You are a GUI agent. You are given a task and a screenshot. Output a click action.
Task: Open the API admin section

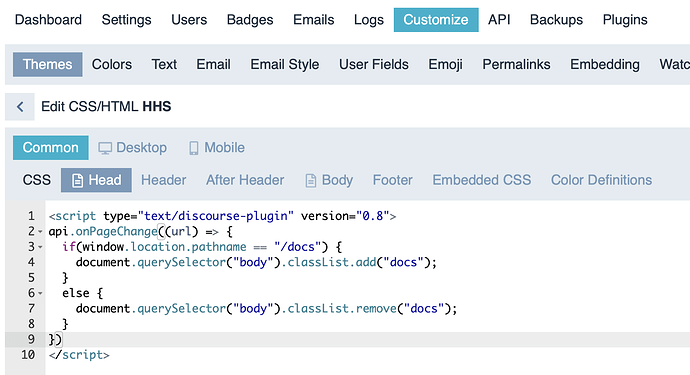click(499, 20)
